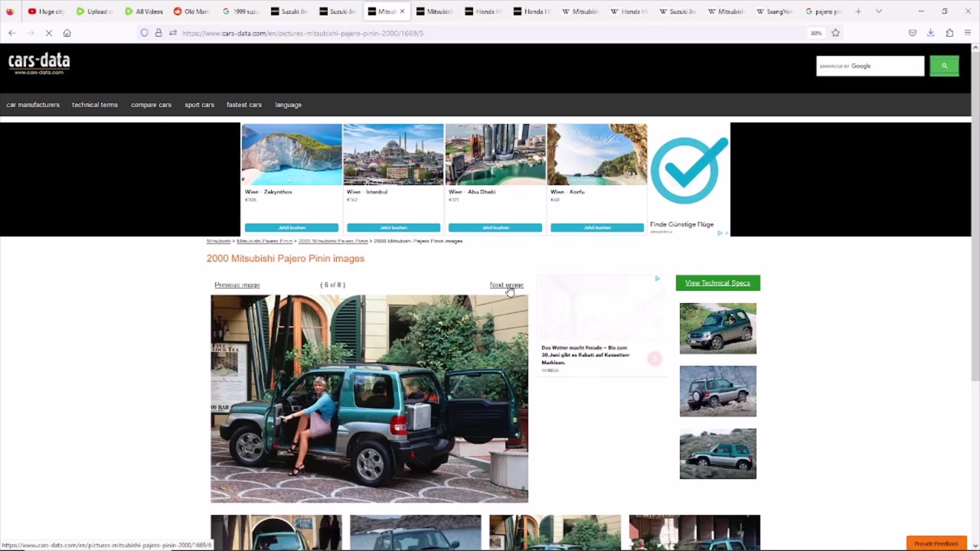Open sidebar thumbnail of Pajero on gravel

[717, 454]
